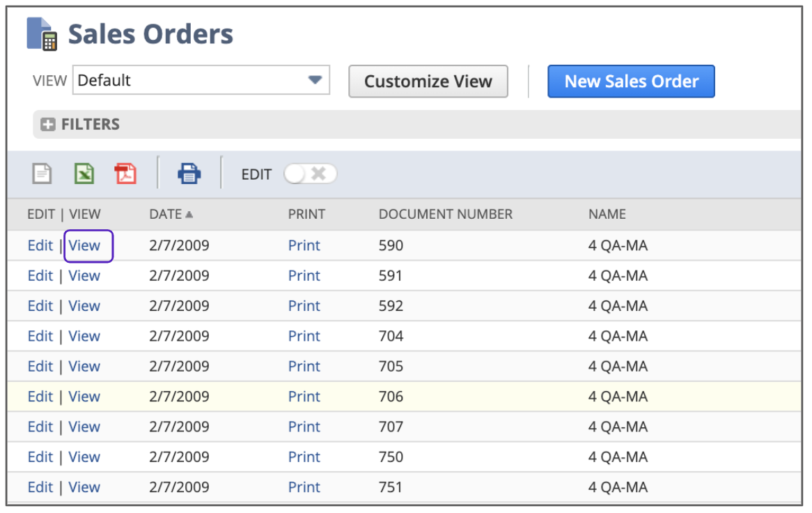
Task: Print sales order 751
Action: 304,487
